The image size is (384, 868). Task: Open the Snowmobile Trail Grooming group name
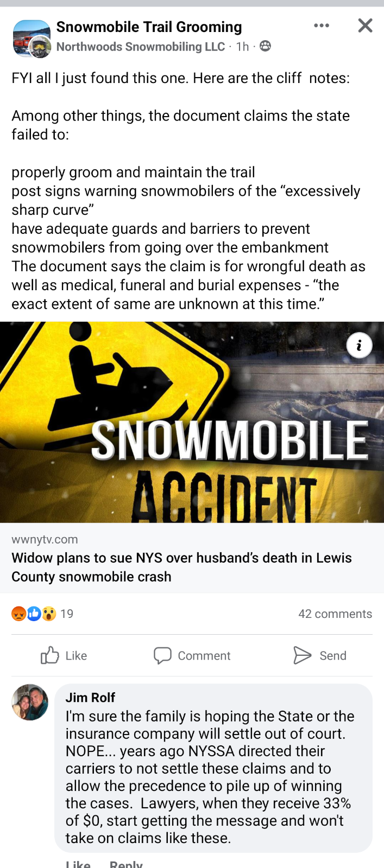[149, 27]
